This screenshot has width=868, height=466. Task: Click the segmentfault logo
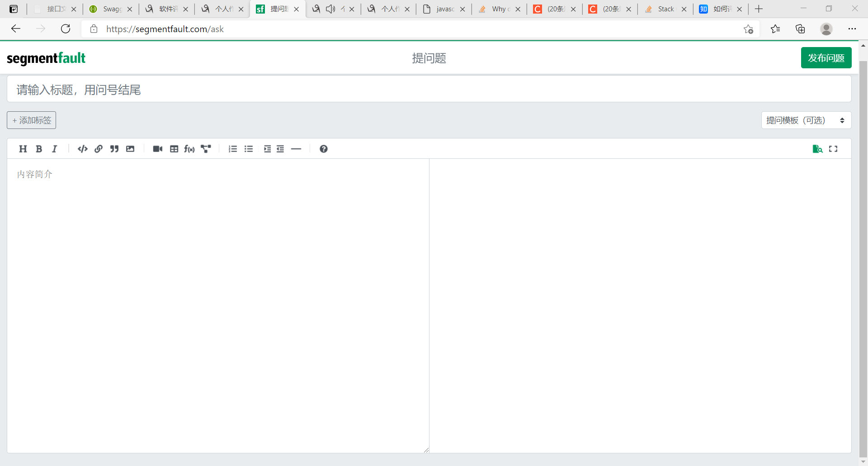click(46, 58)
